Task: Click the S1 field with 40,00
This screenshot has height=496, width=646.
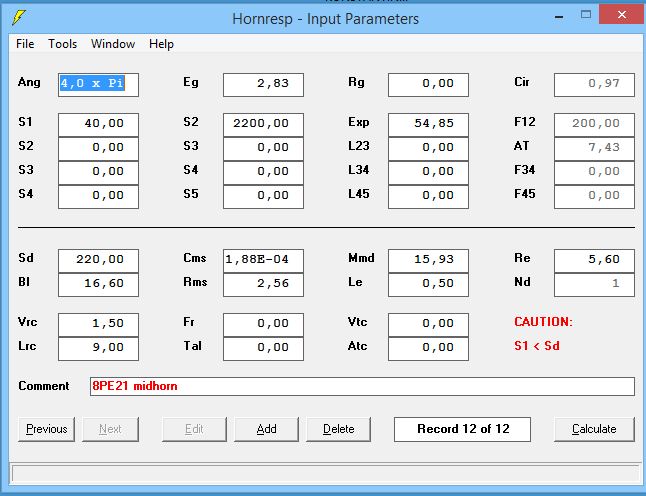Action: pos(98,125)
